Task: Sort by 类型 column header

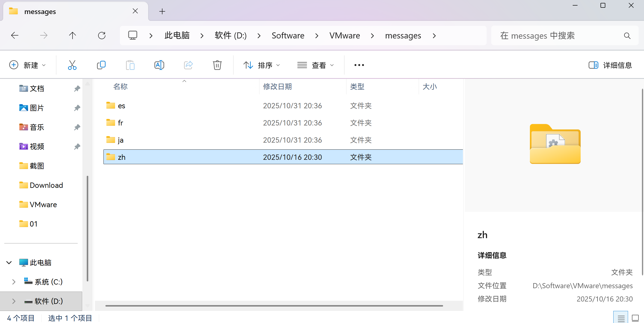Action: 357,87
